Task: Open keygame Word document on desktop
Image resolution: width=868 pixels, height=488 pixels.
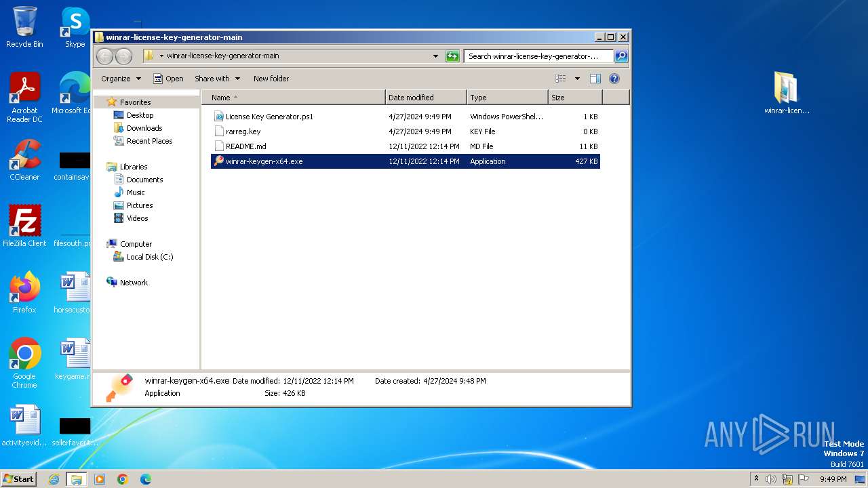Action: click(73, 359)
